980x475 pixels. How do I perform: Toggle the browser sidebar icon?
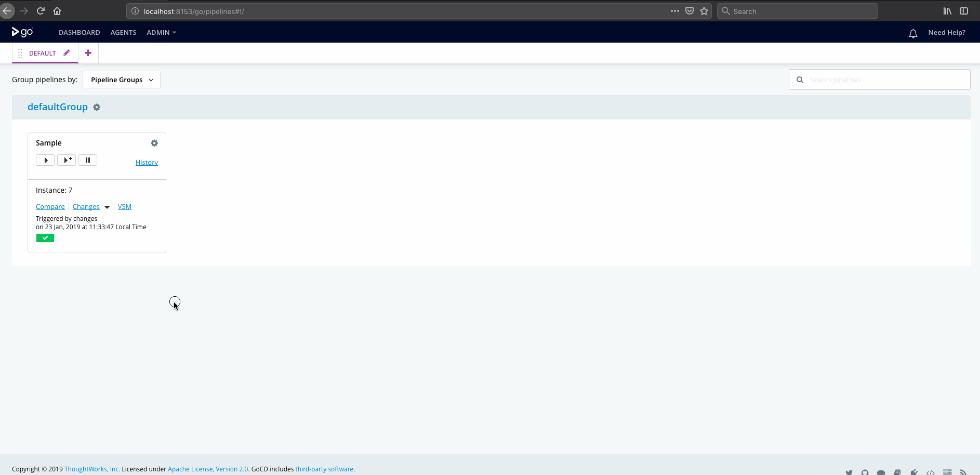964,11
